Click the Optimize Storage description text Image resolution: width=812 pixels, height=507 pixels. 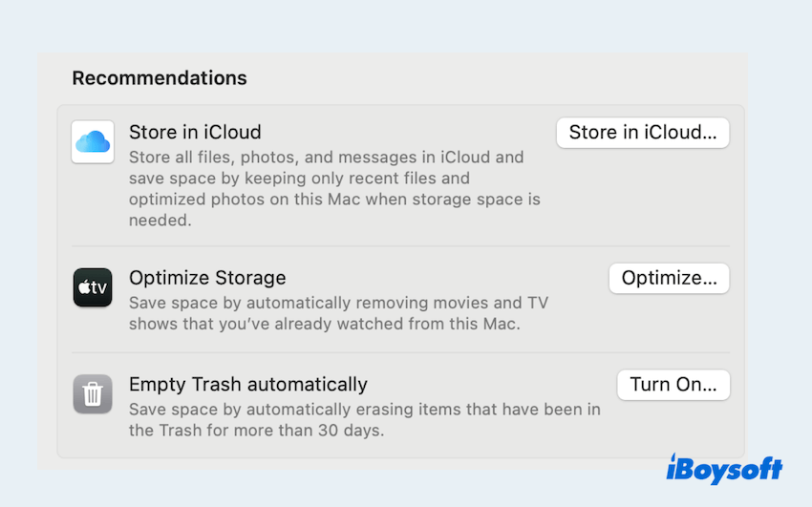(338, 313)
